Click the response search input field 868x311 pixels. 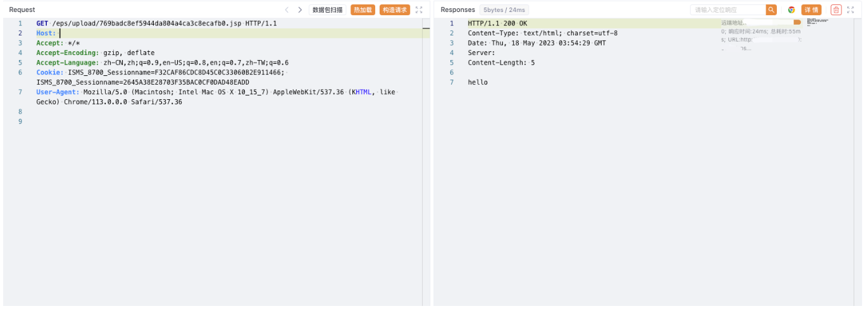728,10
